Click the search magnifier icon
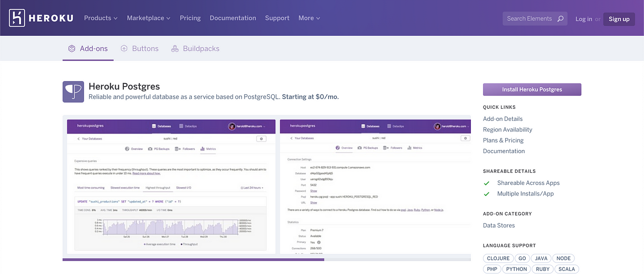 pos(560,19)
